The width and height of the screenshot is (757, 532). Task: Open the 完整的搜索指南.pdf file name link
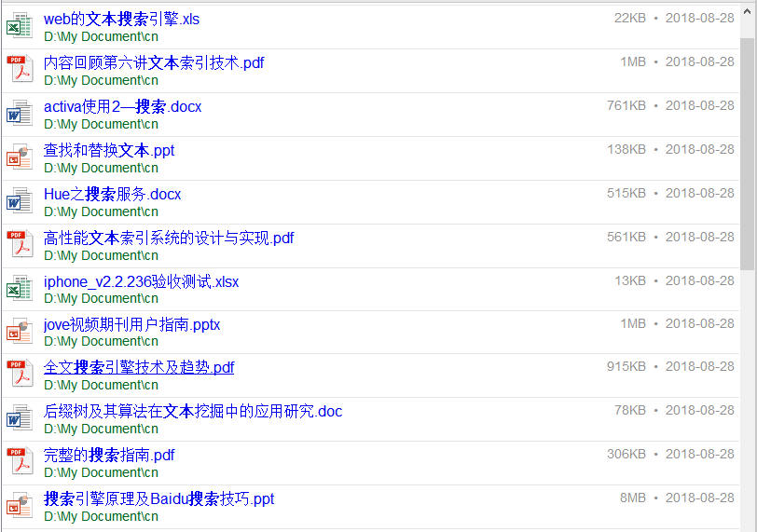pyautogui.click(x=109, y=455)
